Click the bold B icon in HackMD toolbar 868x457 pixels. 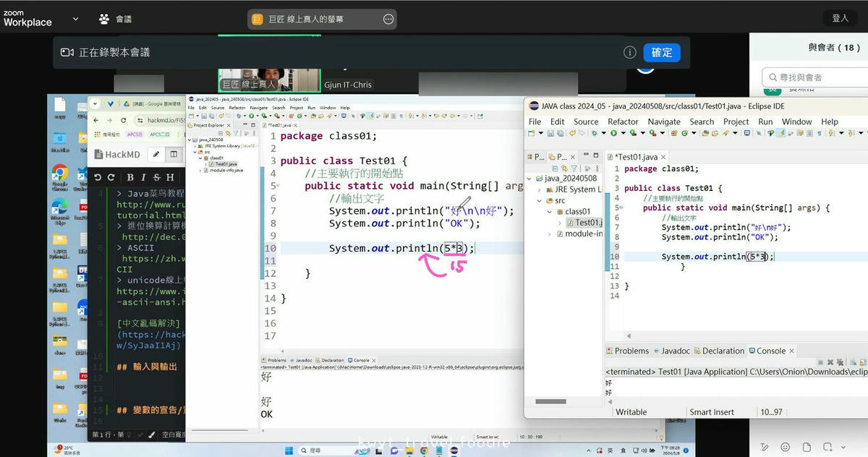tap(130, 177)
